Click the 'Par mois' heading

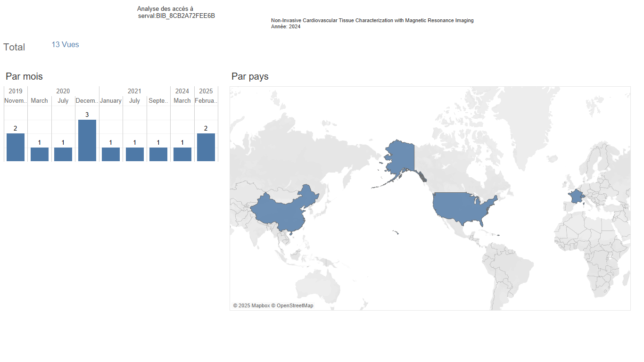click(24, 76)
